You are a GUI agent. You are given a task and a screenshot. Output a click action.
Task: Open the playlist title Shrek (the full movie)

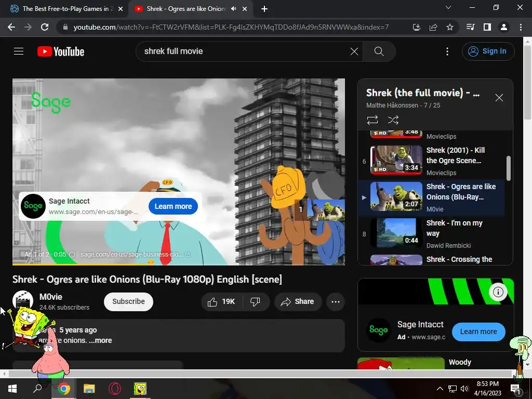click(x=423, y=93)
